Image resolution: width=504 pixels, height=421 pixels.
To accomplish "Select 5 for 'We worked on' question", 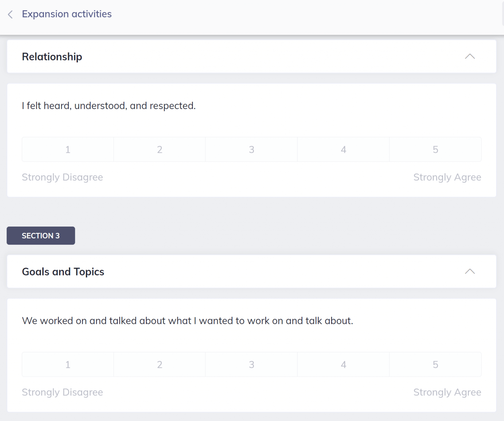I will click(x=435, y=365).
